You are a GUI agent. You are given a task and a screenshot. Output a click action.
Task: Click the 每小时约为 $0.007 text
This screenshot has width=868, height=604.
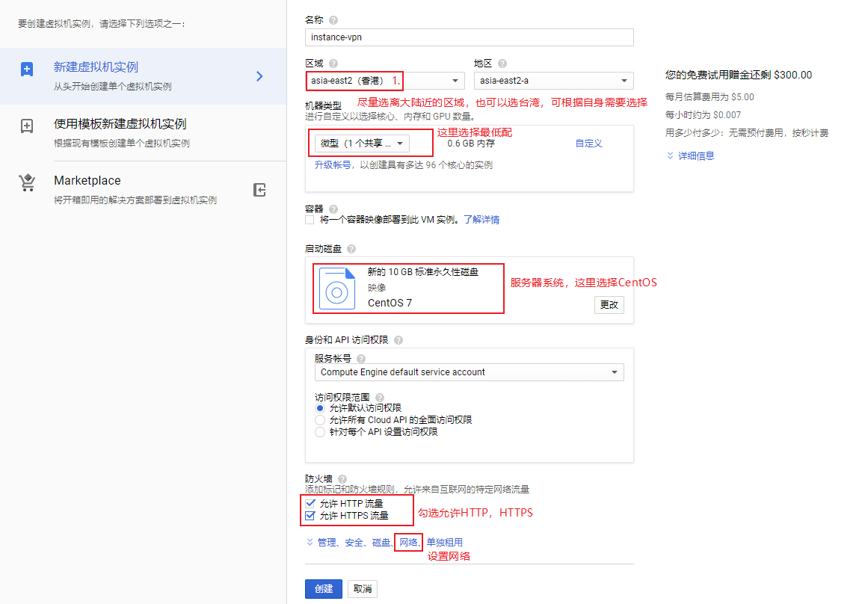coord(703,115)
